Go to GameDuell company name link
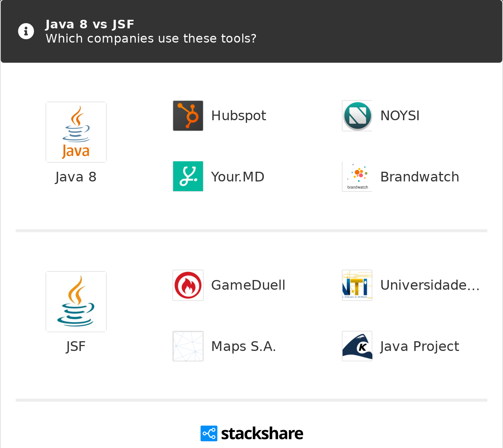Screen dimensions: 503x448 (248, 285)
